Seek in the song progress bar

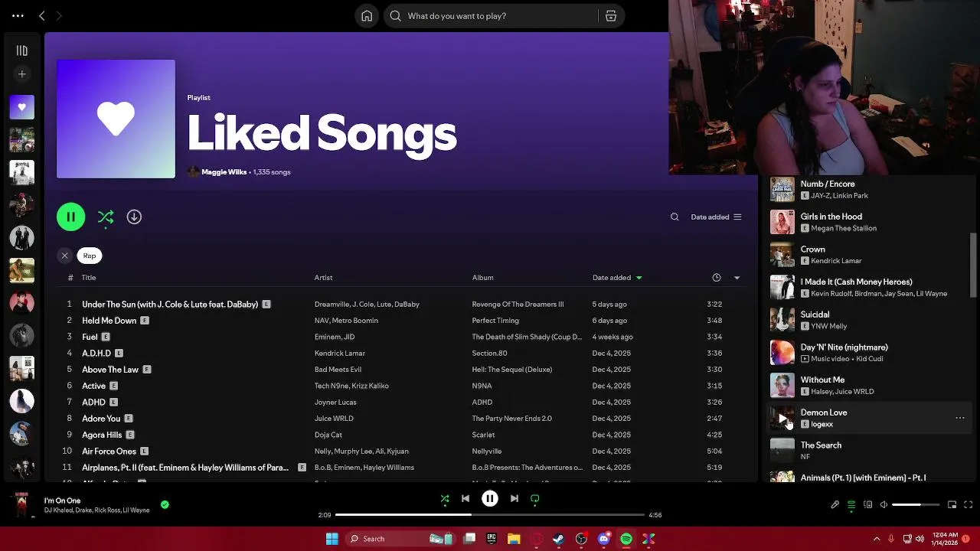[x=490, y=515]
